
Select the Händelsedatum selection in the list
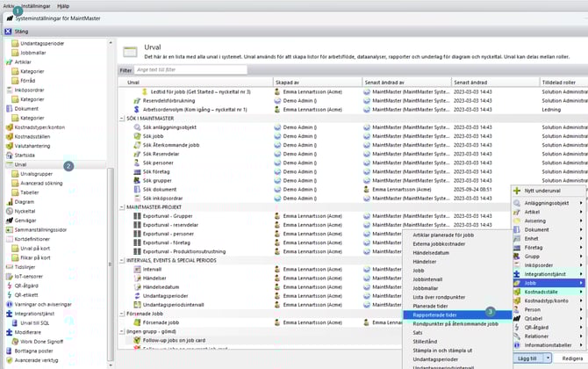pyautogui.click(x=161, y=286)
